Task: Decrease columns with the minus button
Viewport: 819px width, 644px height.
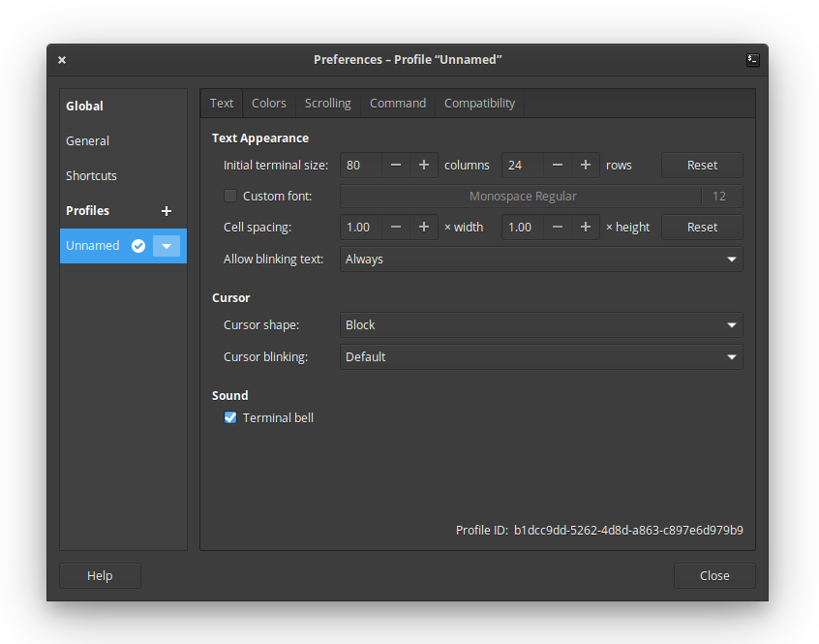Action: tap(396, 165)
